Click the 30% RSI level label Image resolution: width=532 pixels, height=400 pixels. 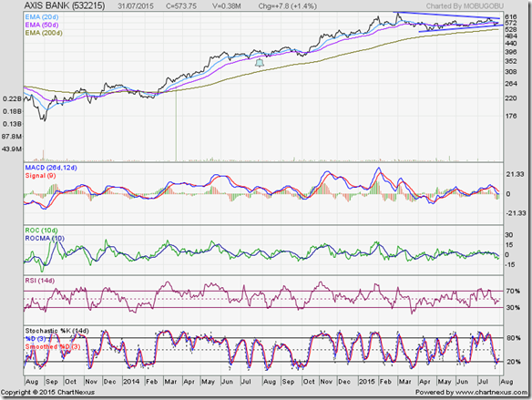coord(513,307)
